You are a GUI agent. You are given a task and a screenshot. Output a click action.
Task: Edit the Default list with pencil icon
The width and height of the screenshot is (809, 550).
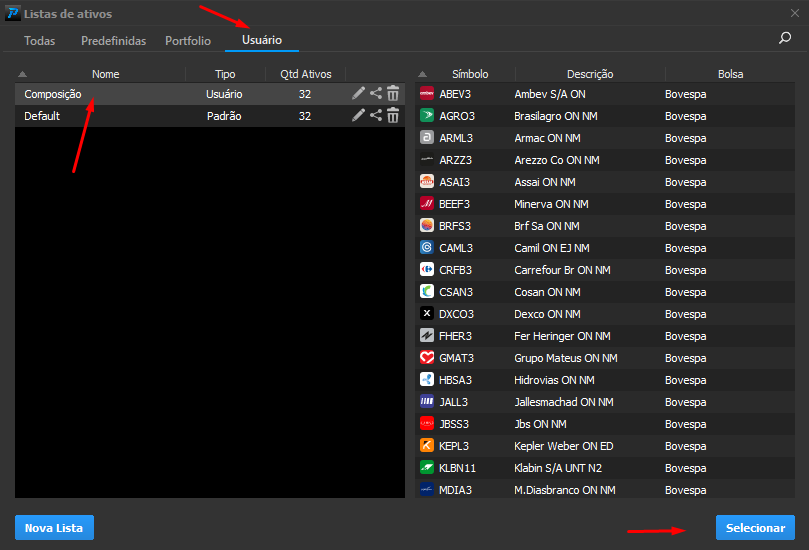(x=358, y=116)
